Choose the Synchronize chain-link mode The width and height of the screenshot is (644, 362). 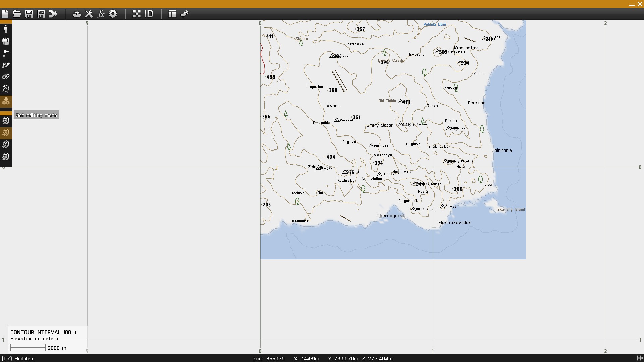[6, 77]
